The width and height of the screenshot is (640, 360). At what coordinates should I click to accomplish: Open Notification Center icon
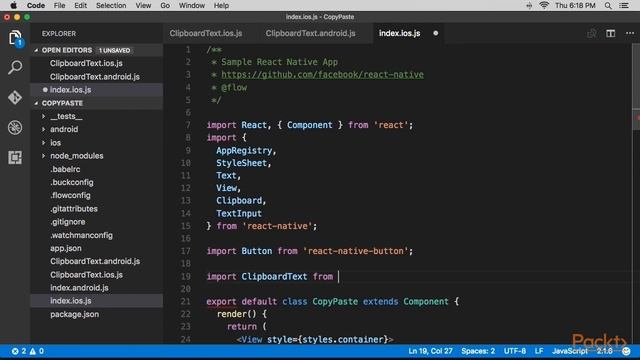624,5
